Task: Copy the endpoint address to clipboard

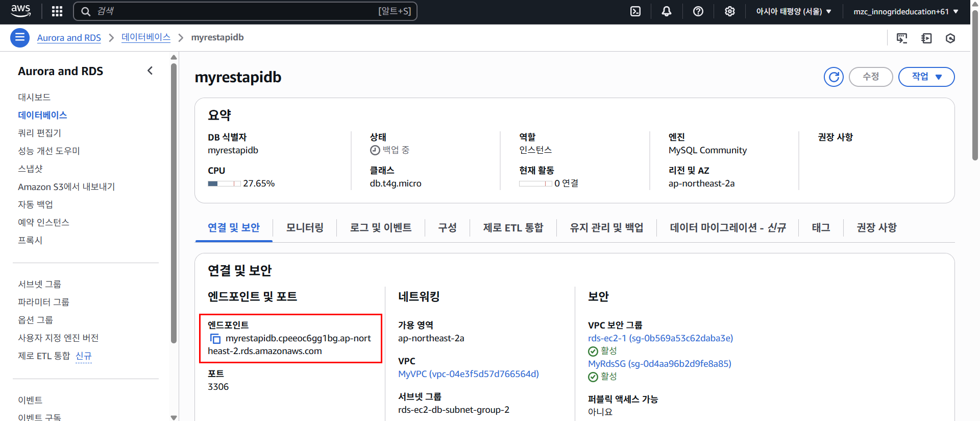Action: click(x=215, y=339)
